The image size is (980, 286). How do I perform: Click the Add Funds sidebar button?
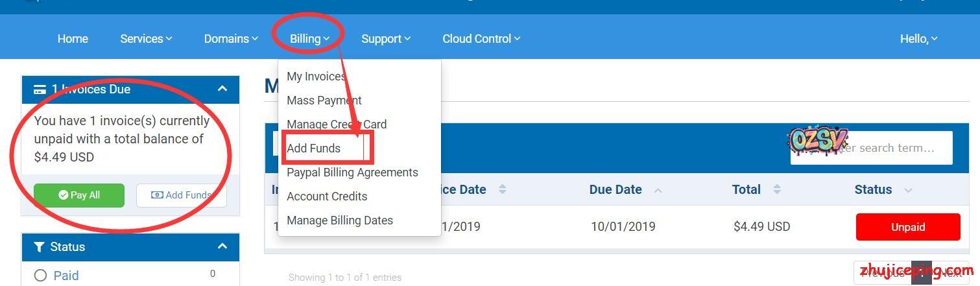pyautogui.click(x=181, y=195)
